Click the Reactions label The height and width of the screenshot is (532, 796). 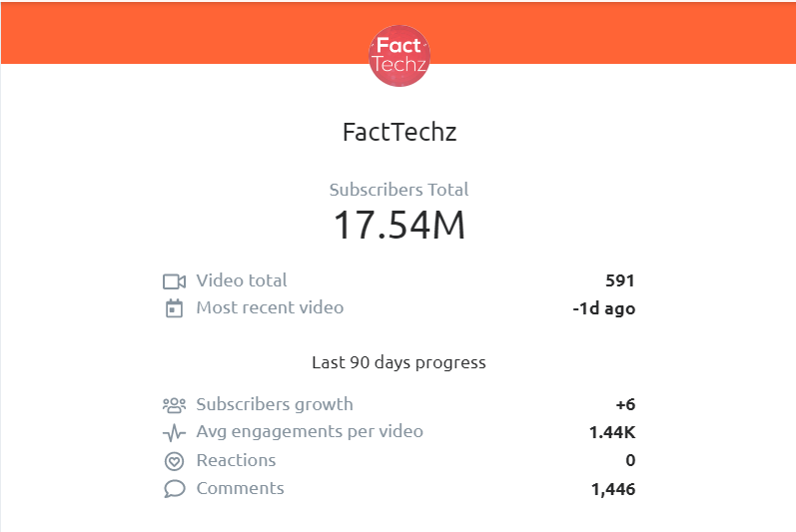point(236,460)
